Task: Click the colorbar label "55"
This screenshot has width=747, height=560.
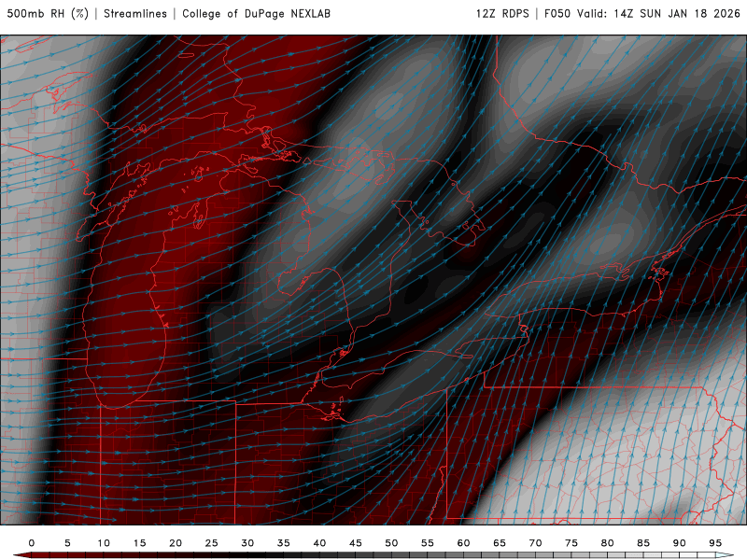Action: pos(428,543)
